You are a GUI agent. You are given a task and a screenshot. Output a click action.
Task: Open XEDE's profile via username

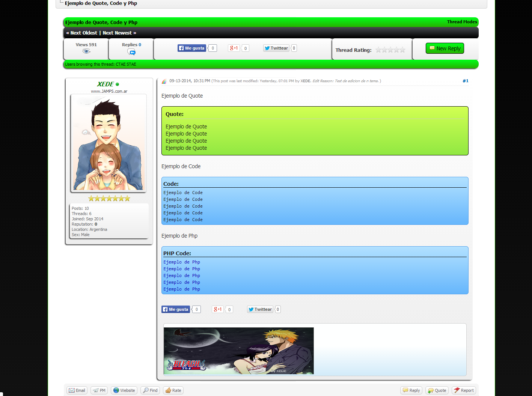[105, 84]
